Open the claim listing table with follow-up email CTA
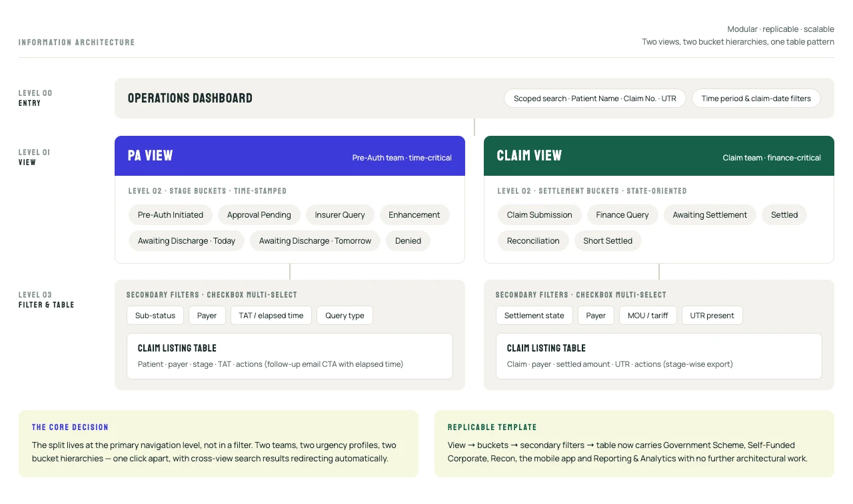This screenshot has width=853, height=504. point(290,356)
